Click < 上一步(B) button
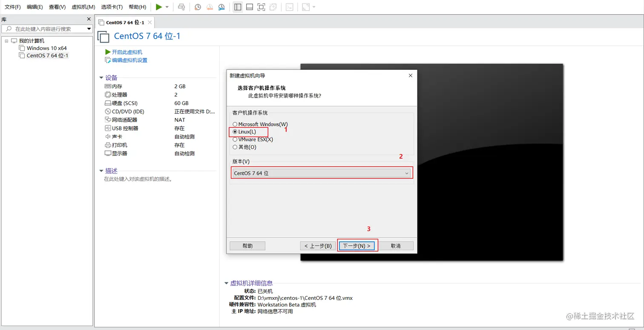The height and width of the screenshot is (330, 644). click(318, 246)
